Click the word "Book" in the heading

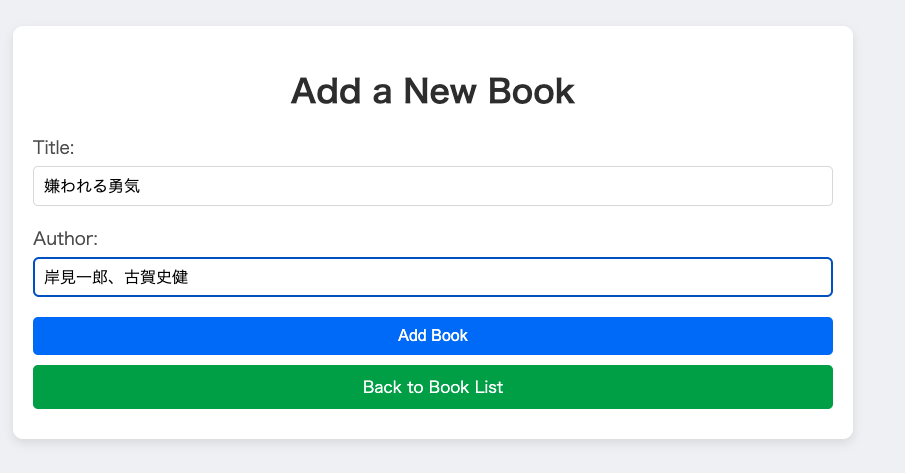click(532, 91)
